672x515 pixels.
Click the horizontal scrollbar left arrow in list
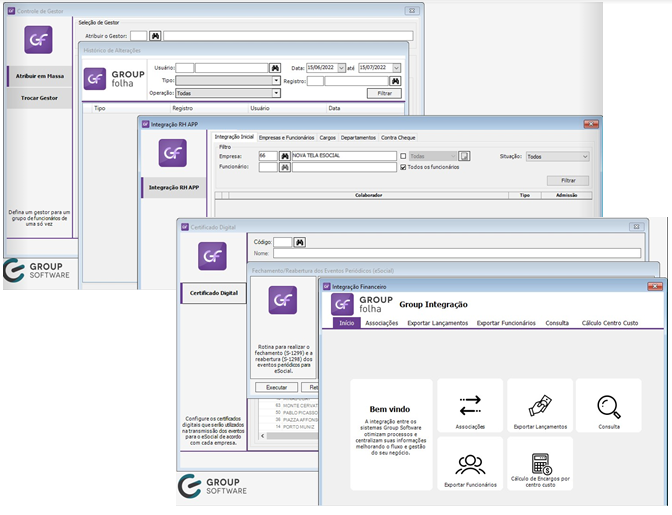pyautogui.click(x=263, y=436)
